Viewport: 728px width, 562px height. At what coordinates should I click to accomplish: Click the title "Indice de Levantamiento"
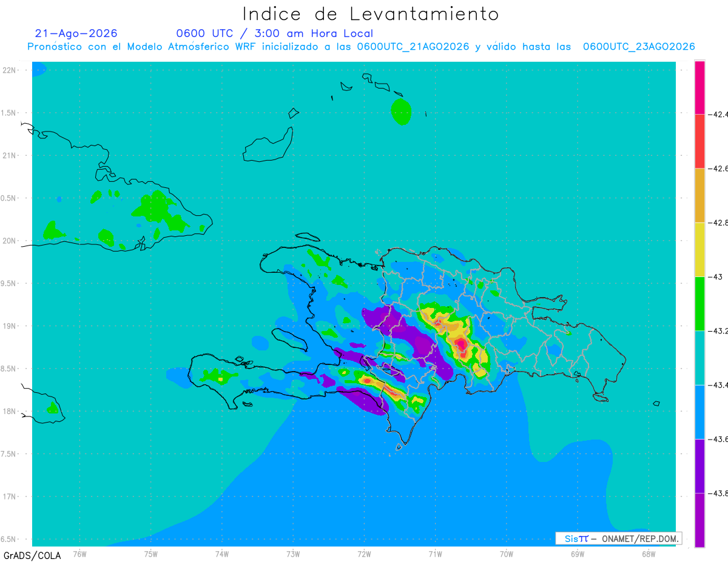pos(371,14)
